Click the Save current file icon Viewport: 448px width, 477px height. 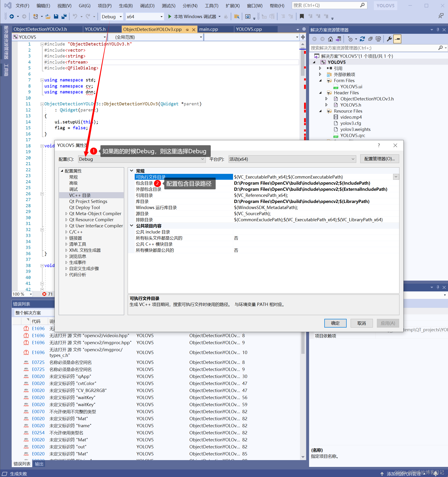pyautogui.click(x=56, y=16)
